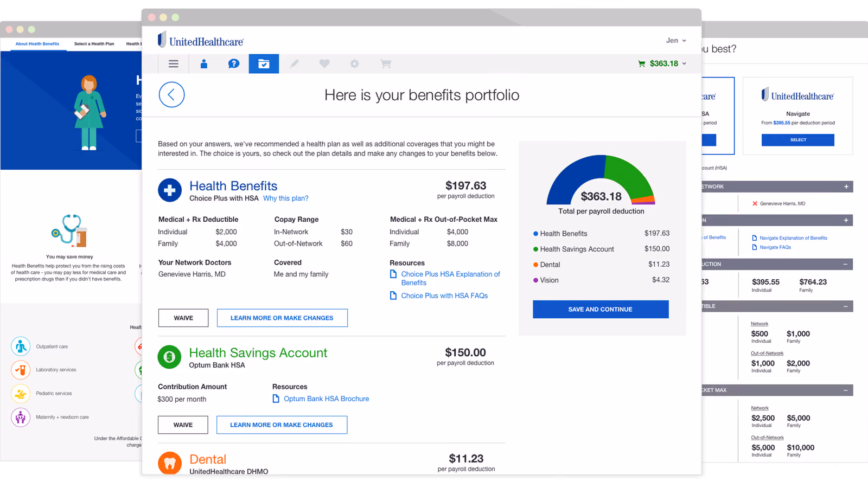
Task: Click the blue Health Benefits plus icon
Action: tap(170, 190)
